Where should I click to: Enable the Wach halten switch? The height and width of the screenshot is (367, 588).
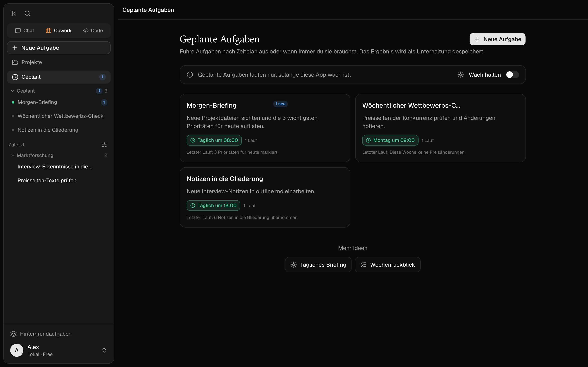512,74
